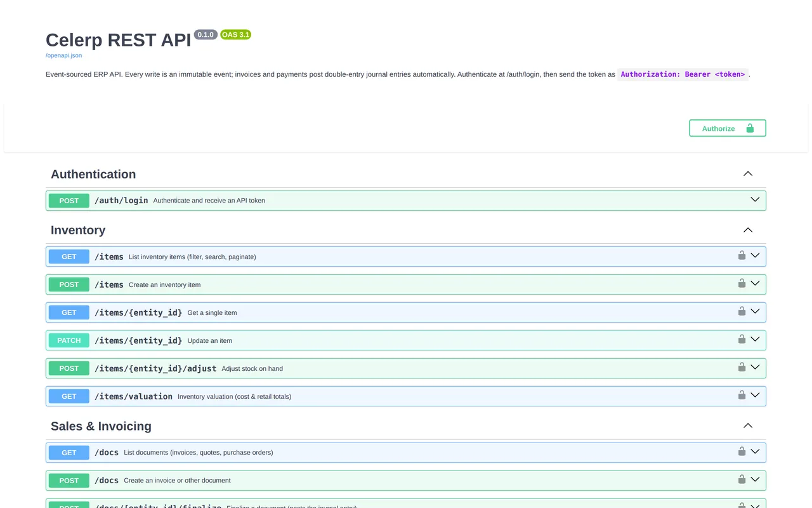Screen dimensions: 812x508
Task: Expand POST /docs create operation arrow
Action: pos(755,479)
